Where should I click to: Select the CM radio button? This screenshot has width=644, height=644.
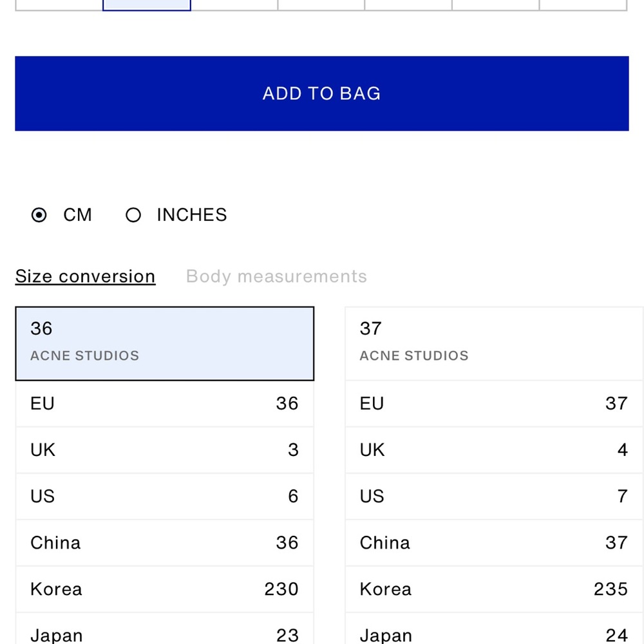point(39,215)
